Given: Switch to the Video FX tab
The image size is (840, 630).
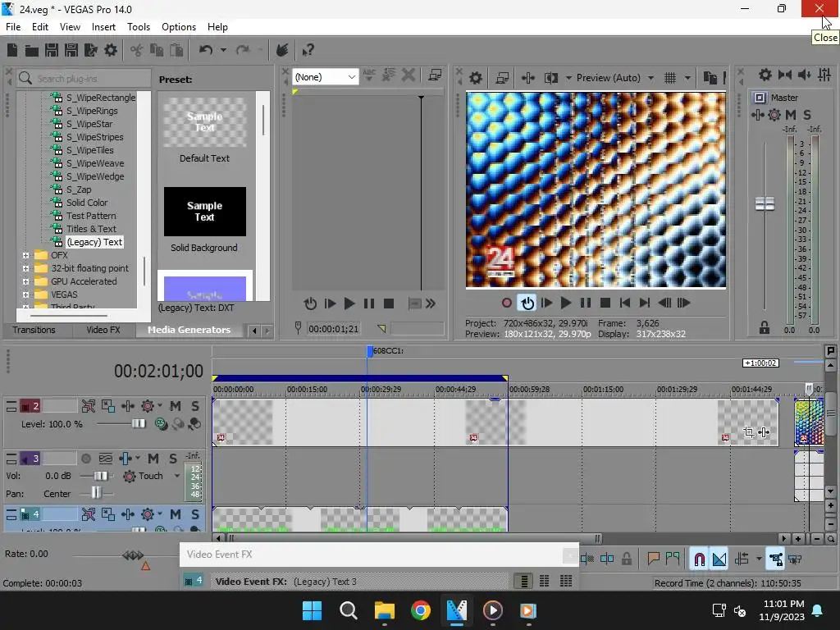Looking at the screenshot, I should pyautogui.click(x=103, y=330).
